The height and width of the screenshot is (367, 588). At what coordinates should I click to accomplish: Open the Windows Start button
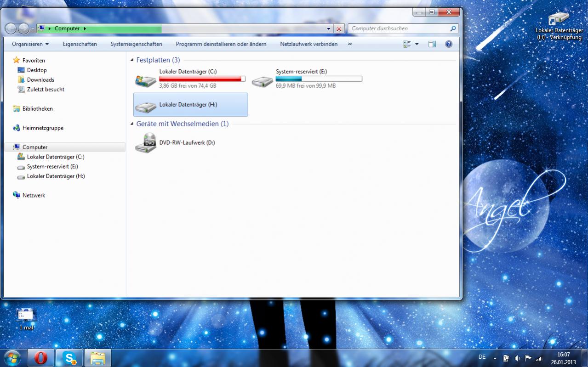(x=12, y=358)
